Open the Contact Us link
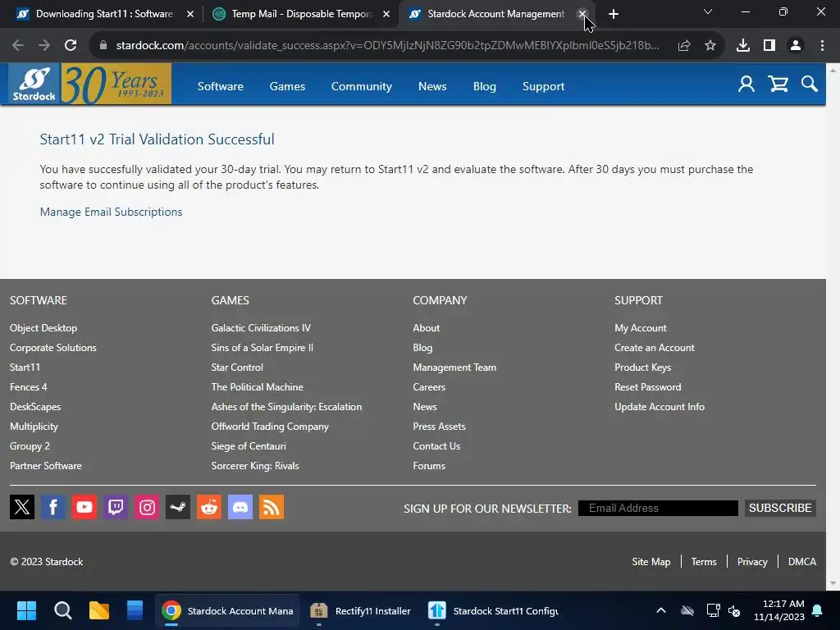The width and height of the screenshot is (840, 630). click(x=436, y=446)
